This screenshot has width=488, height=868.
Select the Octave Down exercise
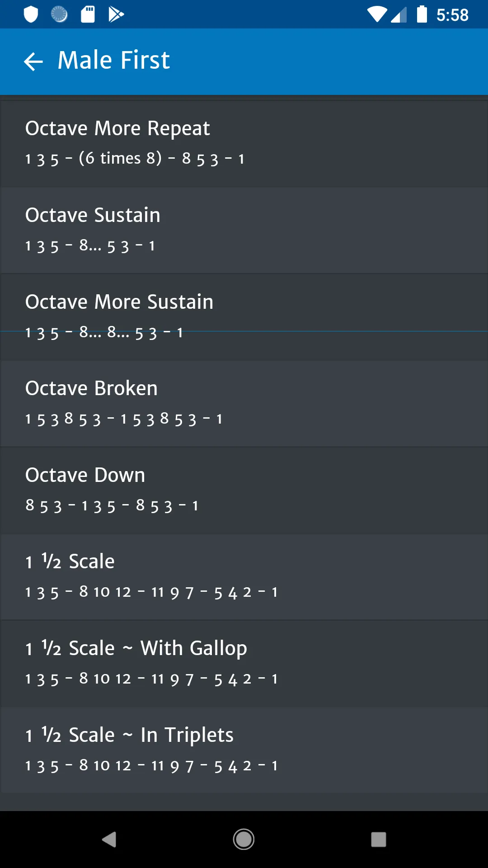[x=244, y=491]
